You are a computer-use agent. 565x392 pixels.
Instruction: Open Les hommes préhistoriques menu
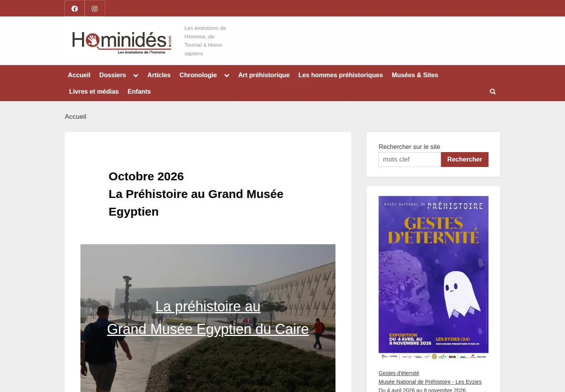[341, 75]
